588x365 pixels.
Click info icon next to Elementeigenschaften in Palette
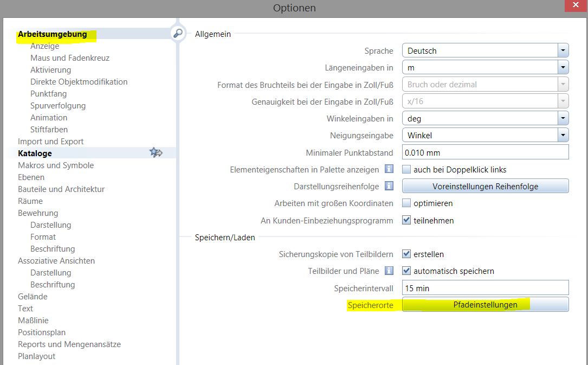(389, 169)
